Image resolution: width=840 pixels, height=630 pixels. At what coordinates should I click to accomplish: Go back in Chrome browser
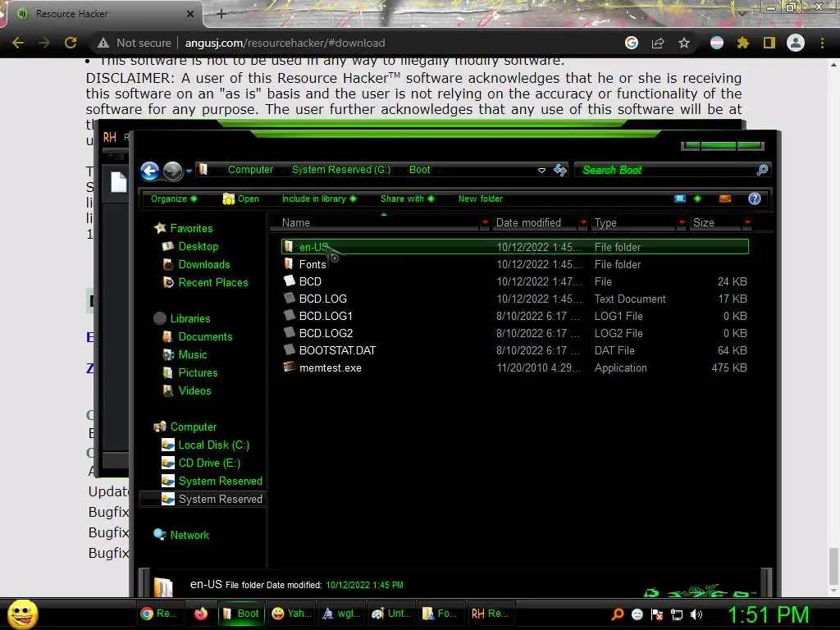pyautogui.click(x=18, y=43)
